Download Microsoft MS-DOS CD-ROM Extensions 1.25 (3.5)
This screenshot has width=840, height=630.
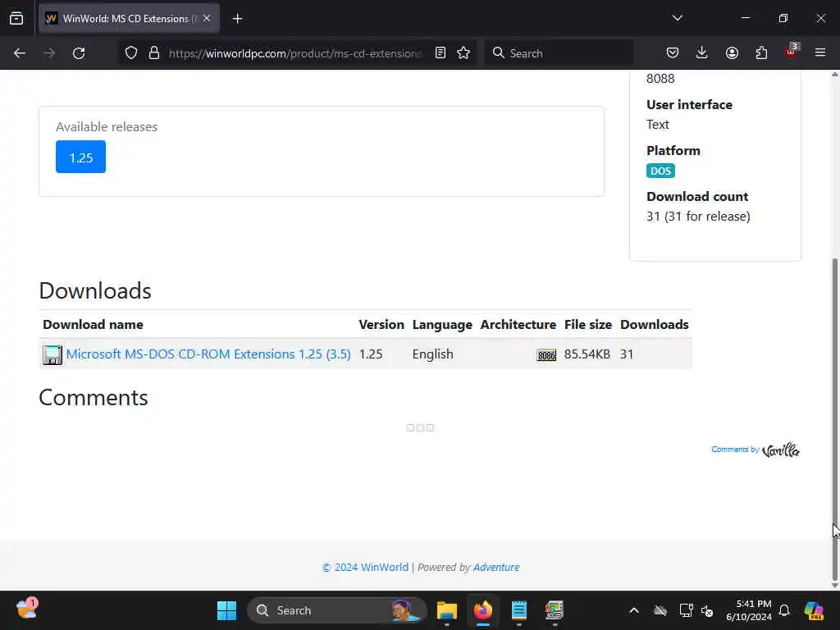[x=208, y=354]
